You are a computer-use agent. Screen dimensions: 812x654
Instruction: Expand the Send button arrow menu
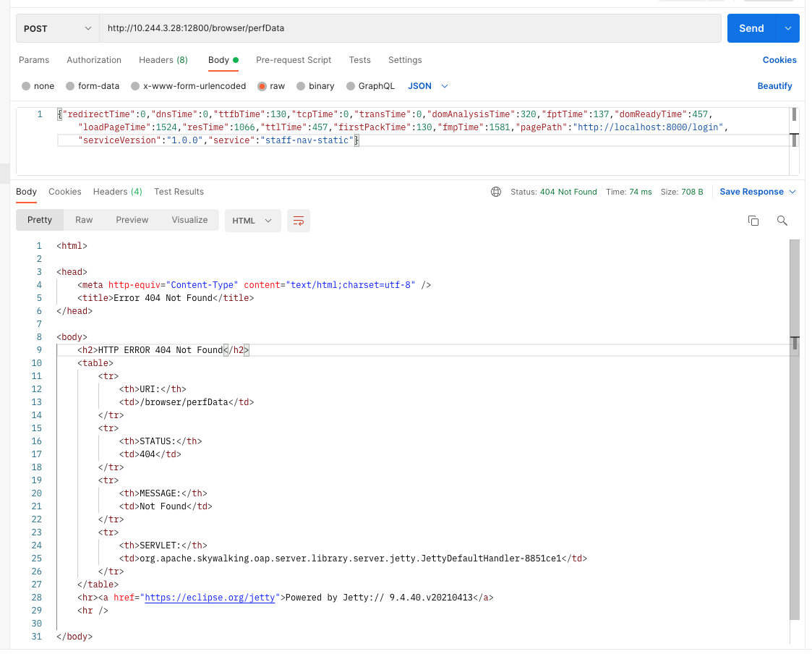(787, 28)
